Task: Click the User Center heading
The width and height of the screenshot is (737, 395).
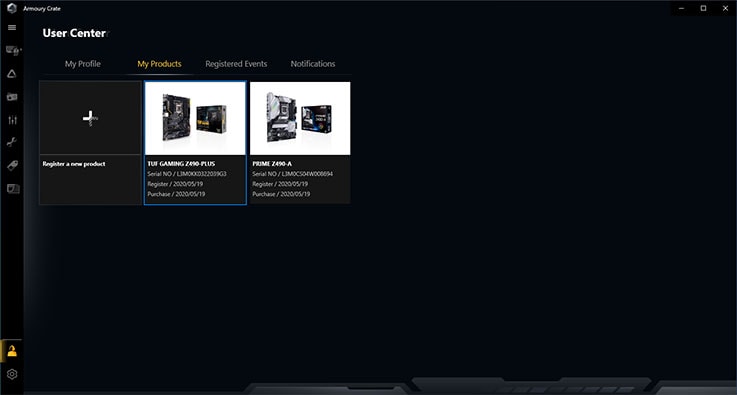Action: 74,33
